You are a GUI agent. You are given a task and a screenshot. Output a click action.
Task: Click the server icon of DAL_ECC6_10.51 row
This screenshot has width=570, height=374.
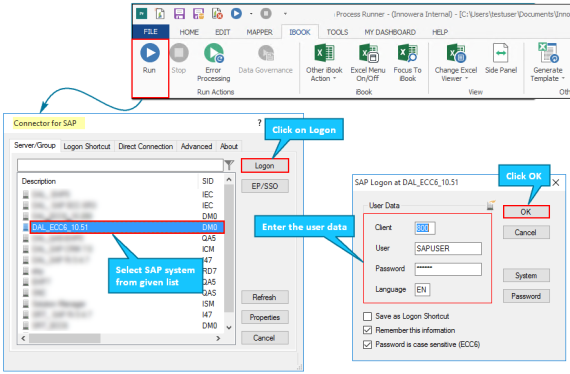(x=25, y=227)
